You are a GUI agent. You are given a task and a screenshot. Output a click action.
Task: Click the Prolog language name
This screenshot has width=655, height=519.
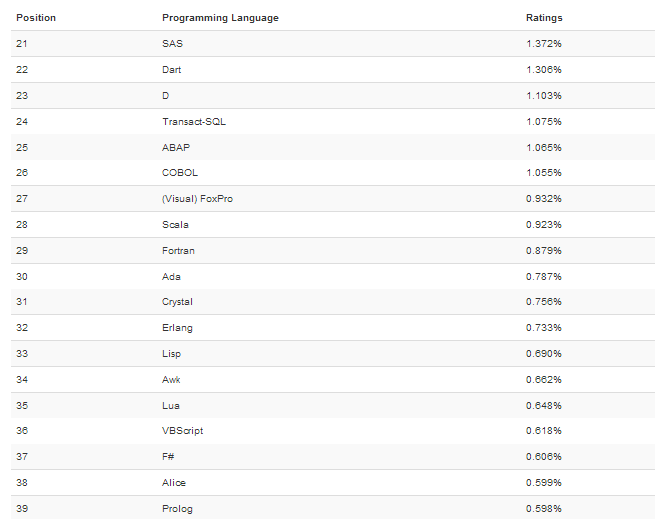coord(176,509)
